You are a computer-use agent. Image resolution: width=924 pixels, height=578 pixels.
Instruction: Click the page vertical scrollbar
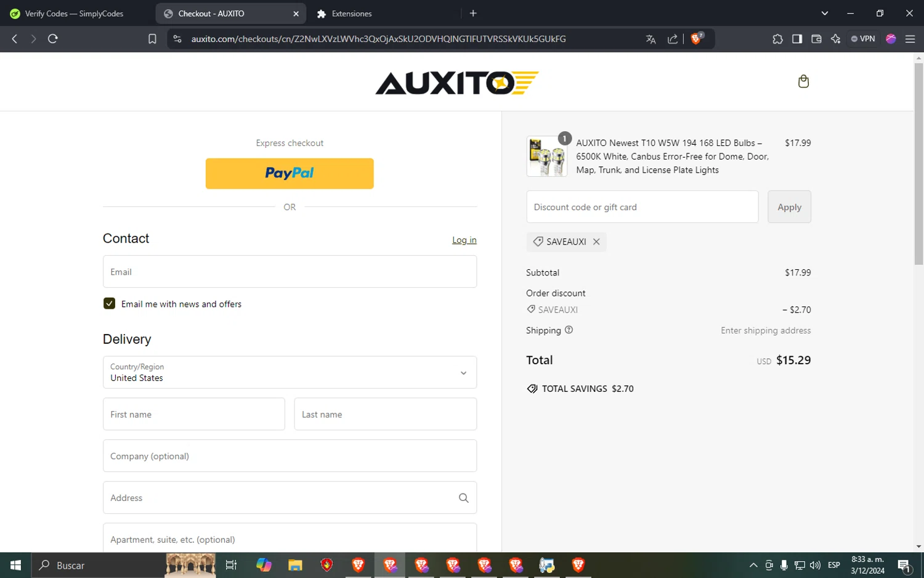pos(918,164)
